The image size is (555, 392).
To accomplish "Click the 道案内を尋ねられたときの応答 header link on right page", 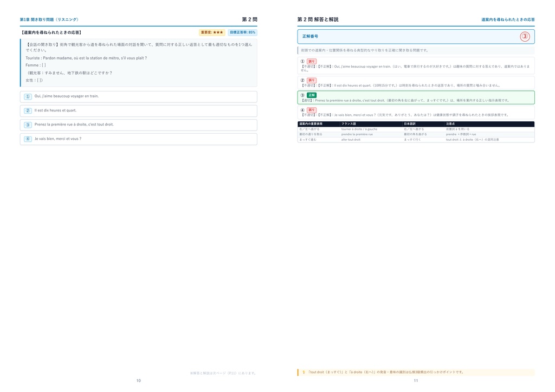I will 508,19.
